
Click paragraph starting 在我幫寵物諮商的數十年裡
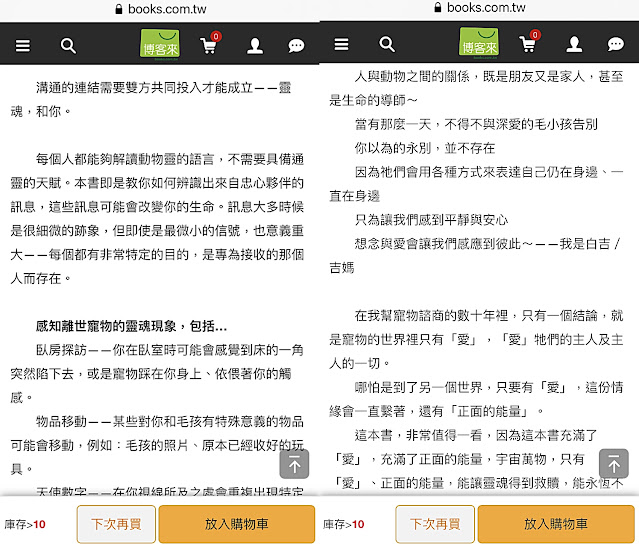(x=476, y=339)
